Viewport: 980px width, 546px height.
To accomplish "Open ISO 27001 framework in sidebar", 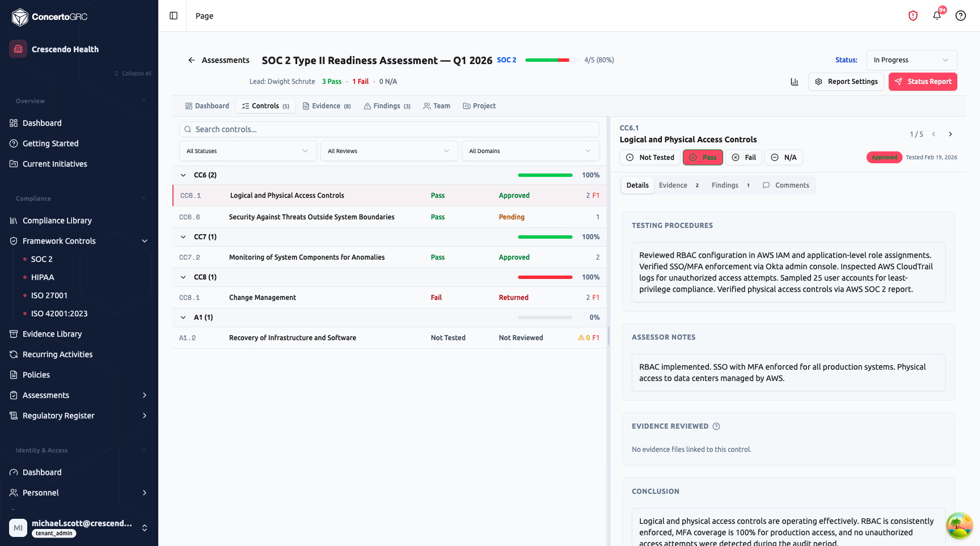I will (49, 295).
